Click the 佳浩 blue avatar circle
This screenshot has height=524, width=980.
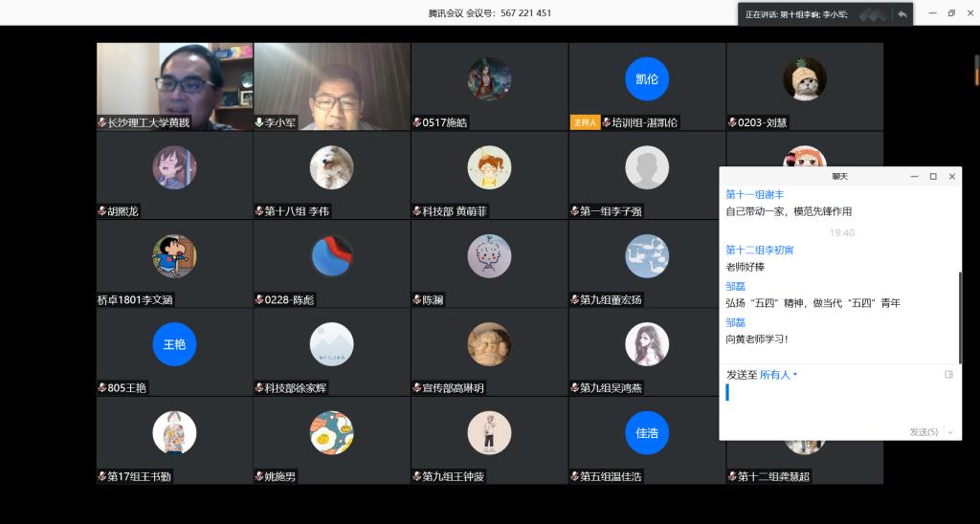click(x=647, y=432)
